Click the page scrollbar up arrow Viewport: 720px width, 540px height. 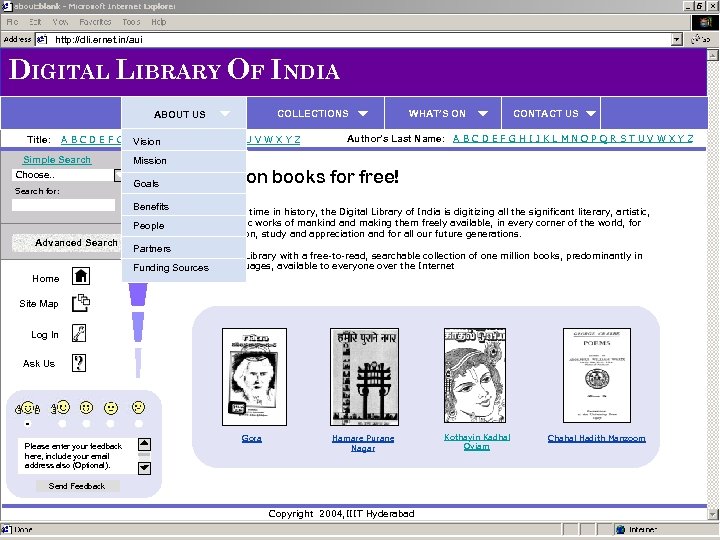coord(713,55)
